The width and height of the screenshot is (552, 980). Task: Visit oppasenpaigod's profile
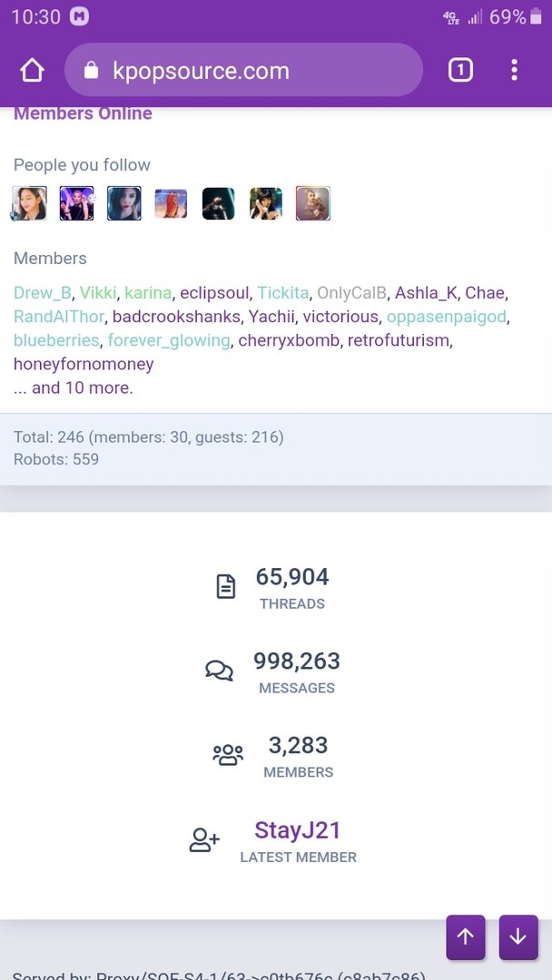point(447,317)
